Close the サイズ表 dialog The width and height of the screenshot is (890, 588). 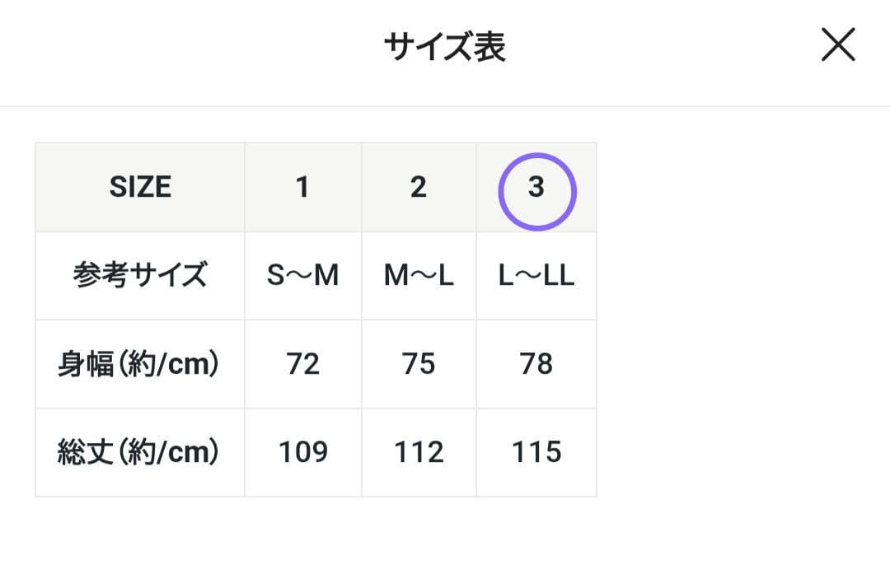point(838,45)
